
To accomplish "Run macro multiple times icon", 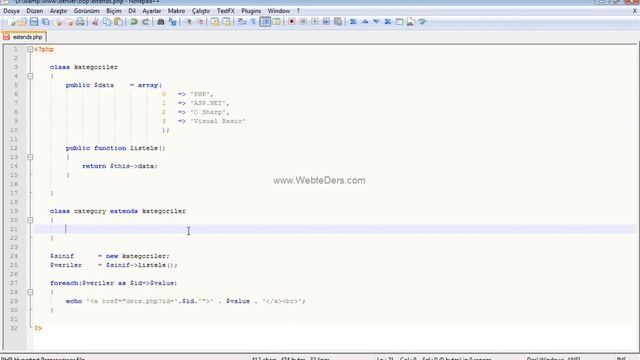I will coord(326,22).
